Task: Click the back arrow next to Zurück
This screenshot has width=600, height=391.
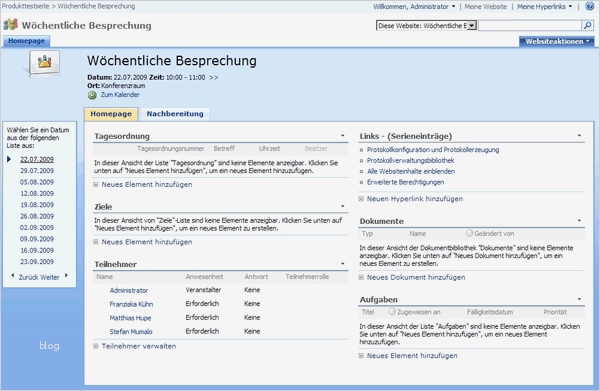Action: 13,275
